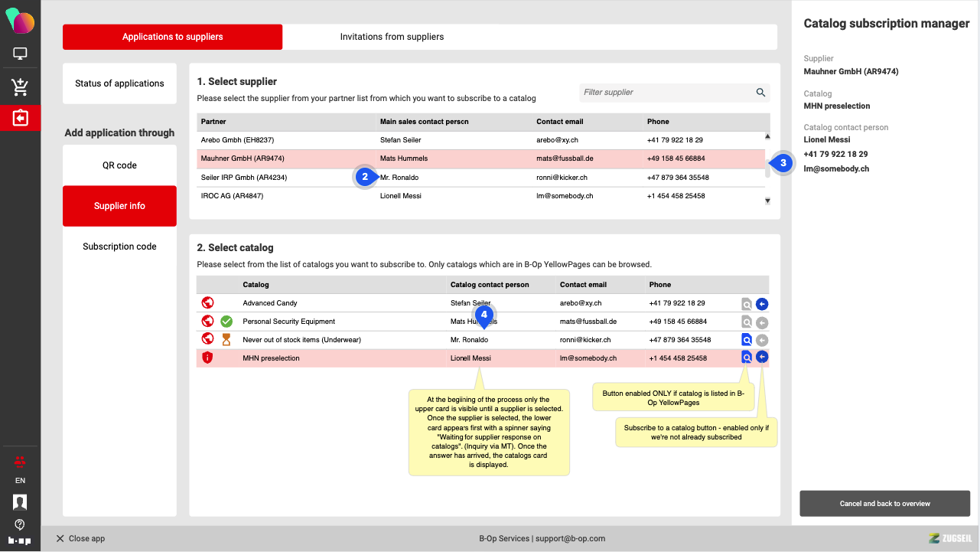Open the shopping cart in left sidebar

point(20,87)
